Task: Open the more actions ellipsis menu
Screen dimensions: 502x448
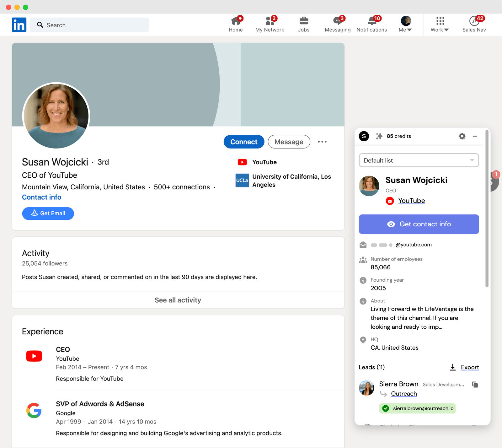Action: (322, 142)
